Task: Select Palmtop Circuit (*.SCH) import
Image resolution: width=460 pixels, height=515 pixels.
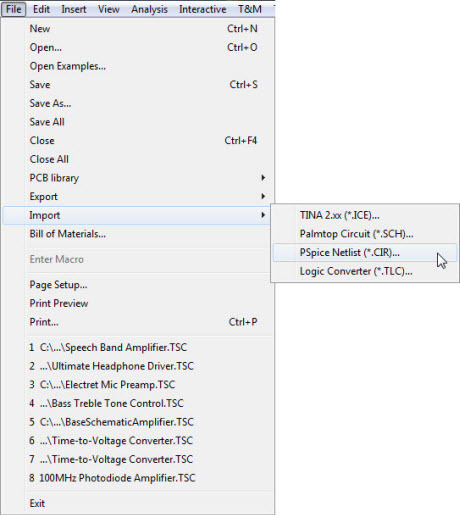Action: pos(365,234)
